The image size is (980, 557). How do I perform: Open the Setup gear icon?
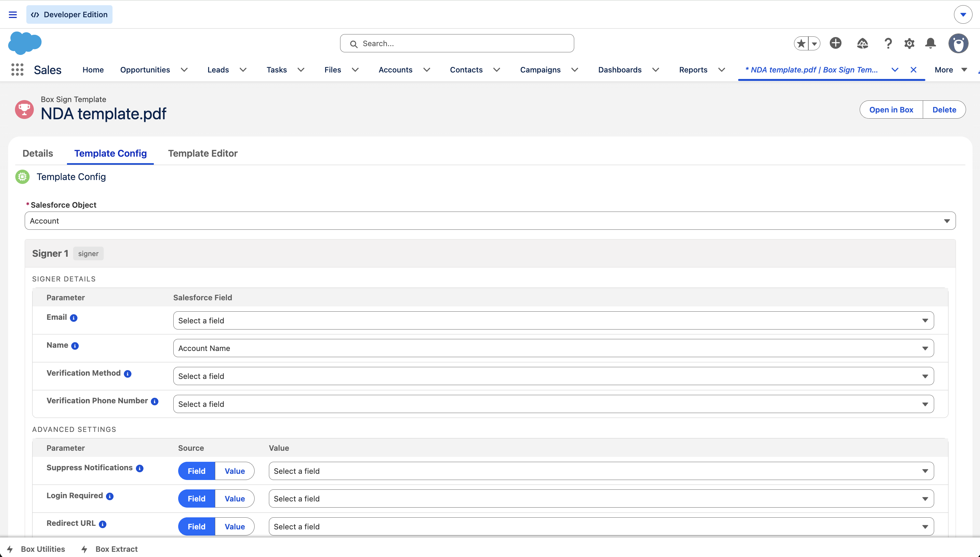909,43
